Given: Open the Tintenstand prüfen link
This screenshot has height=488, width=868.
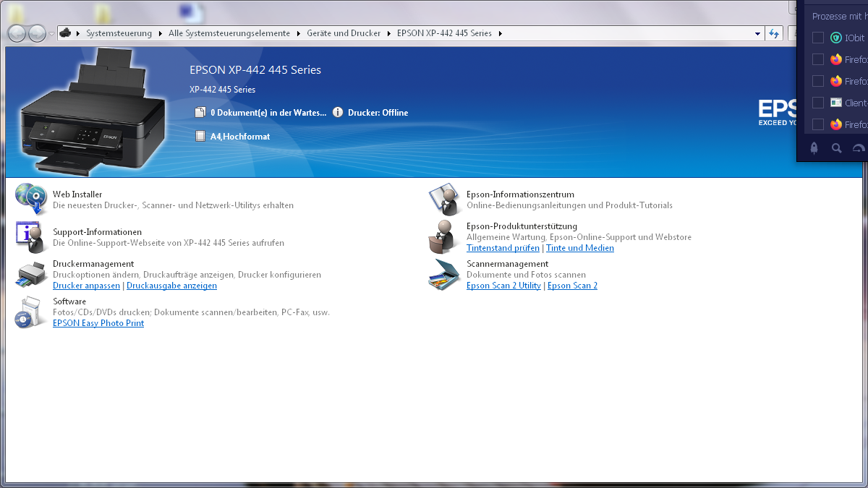Looking at the screenshot, I should [x=503, y=248].
